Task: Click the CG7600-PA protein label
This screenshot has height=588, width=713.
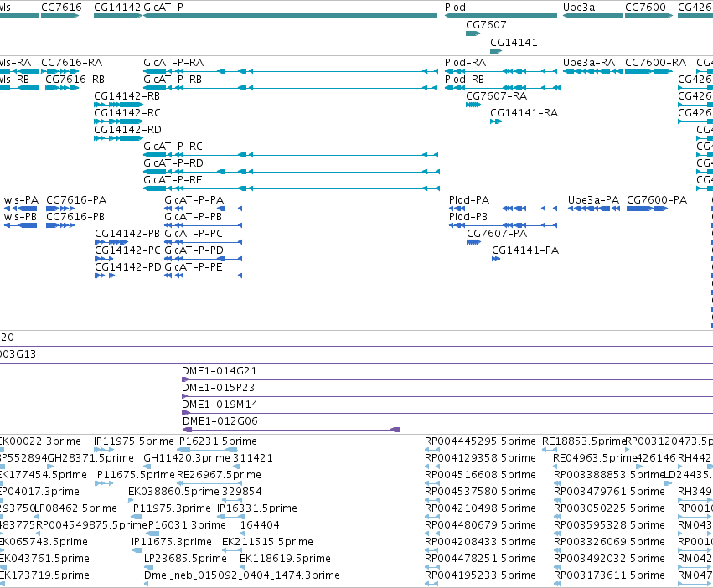Action: click(657, 200)
